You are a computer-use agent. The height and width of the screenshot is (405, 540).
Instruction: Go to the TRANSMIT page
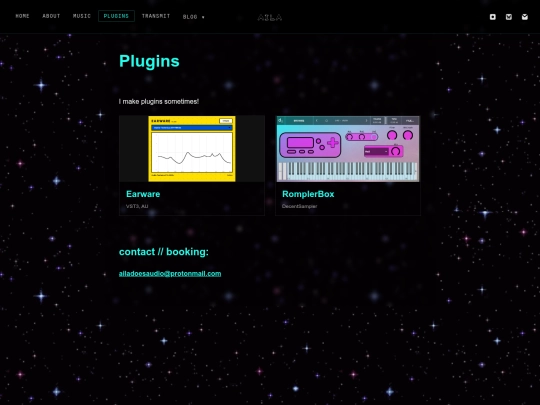pos(156,16)
